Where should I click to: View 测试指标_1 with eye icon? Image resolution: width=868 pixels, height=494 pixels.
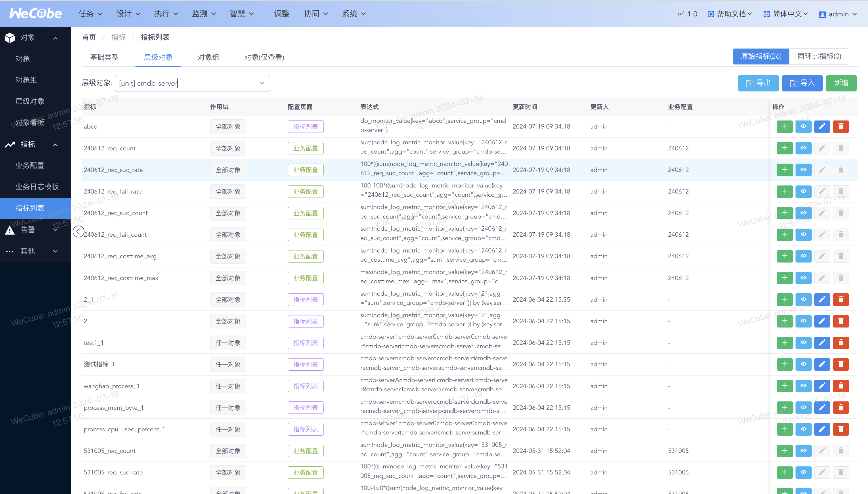point(803,364)
